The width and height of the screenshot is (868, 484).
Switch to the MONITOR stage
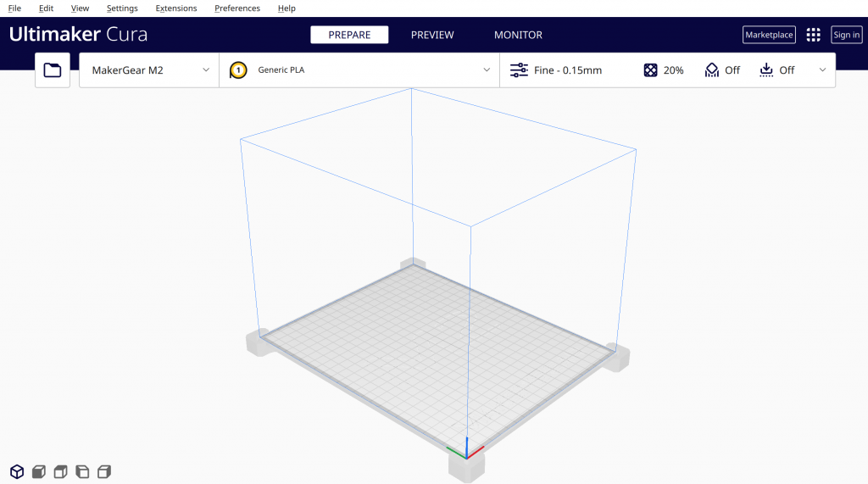tap(518, 35)
